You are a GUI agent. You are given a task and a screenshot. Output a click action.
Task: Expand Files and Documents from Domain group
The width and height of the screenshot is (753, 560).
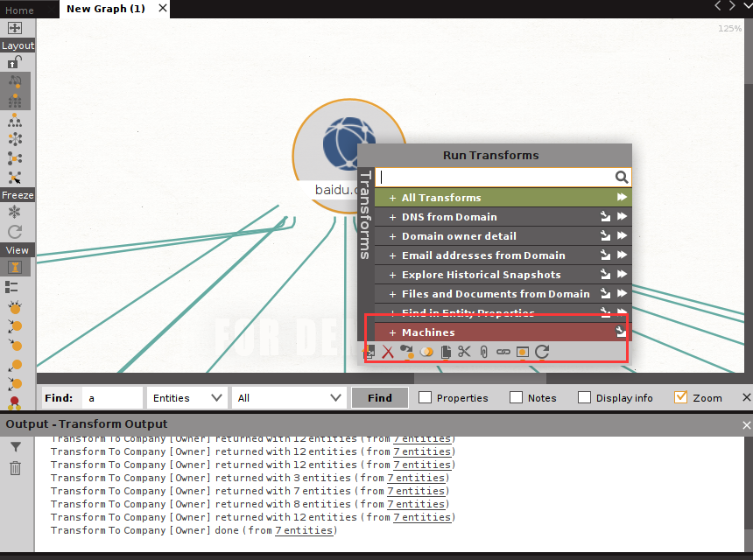coord(392,294)
